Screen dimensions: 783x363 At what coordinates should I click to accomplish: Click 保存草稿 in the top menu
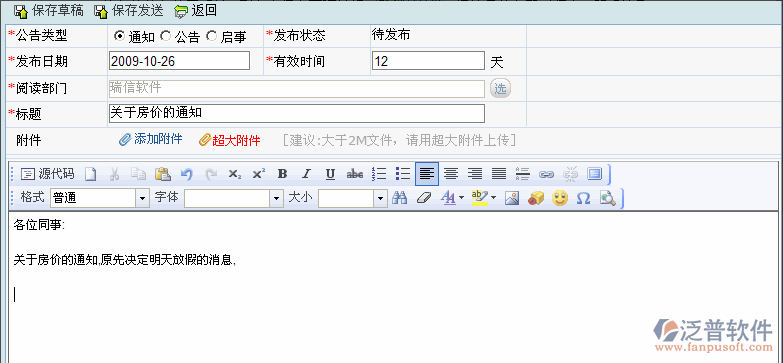(48, 10)
